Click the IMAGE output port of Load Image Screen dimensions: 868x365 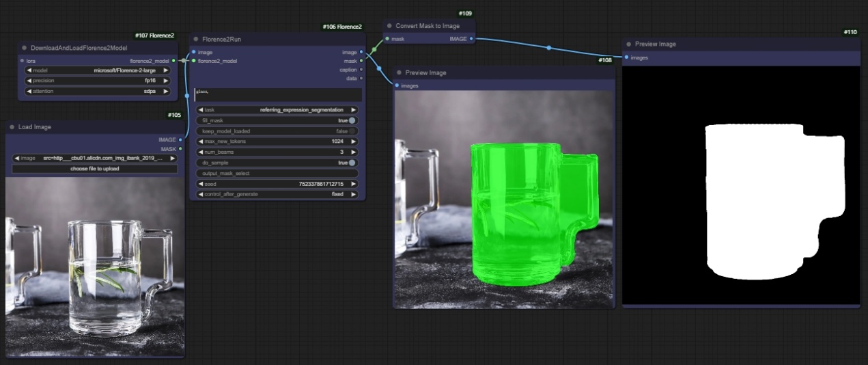(180, 139)
